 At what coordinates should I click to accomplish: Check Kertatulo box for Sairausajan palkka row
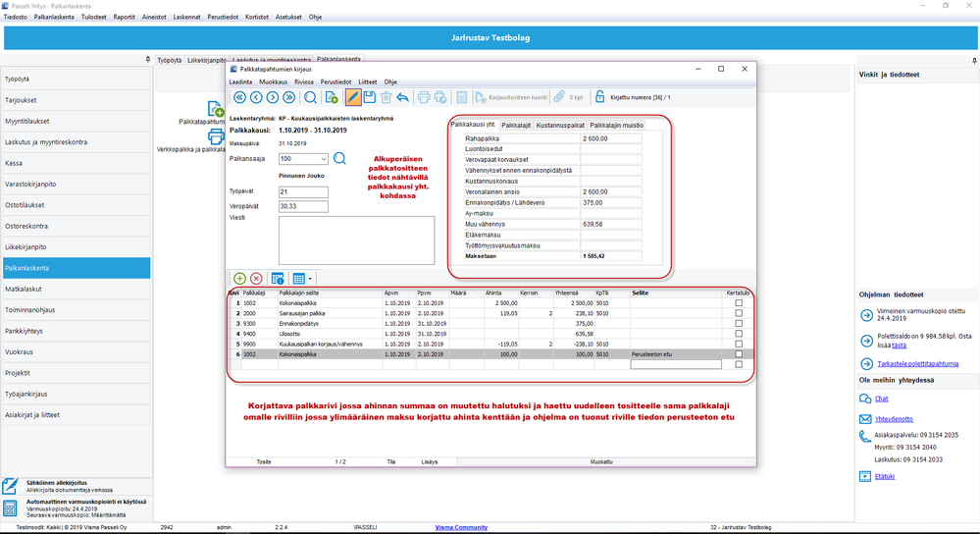739,313
